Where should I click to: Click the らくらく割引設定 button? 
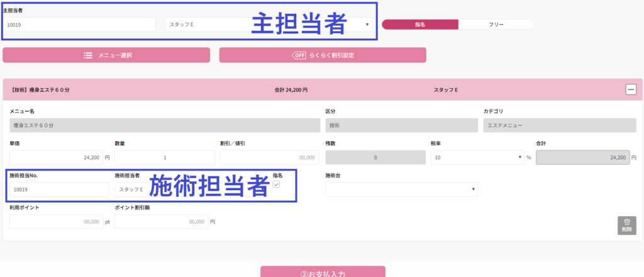tap(323, 55)
